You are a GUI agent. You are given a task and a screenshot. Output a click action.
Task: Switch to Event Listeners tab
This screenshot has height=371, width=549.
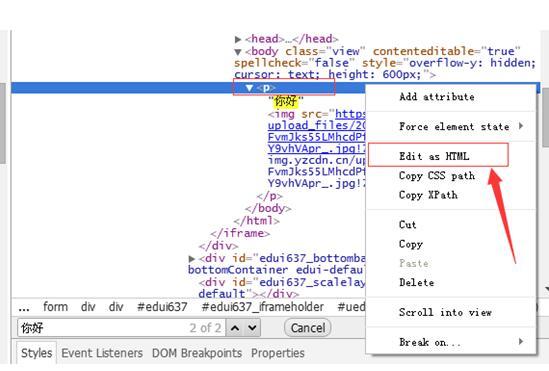(x=102, y=353)
